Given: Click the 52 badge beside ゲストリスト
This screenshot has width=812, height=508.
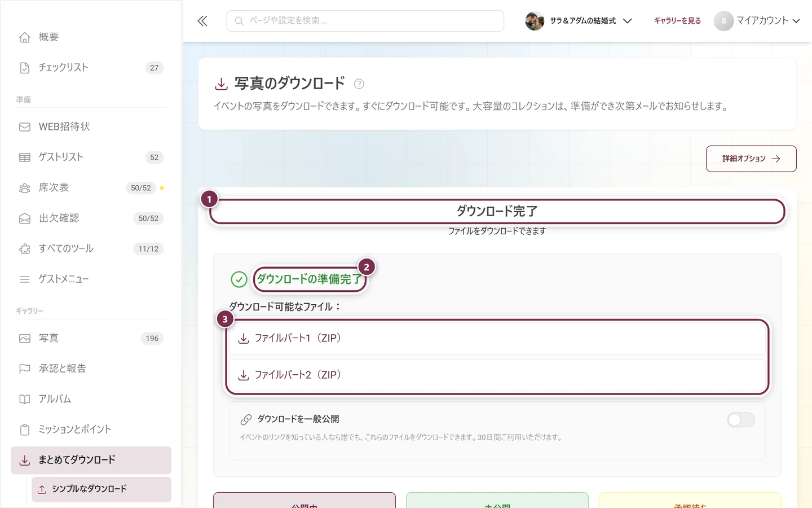Looking at the screenshot, I should click(x=154, y=157).
